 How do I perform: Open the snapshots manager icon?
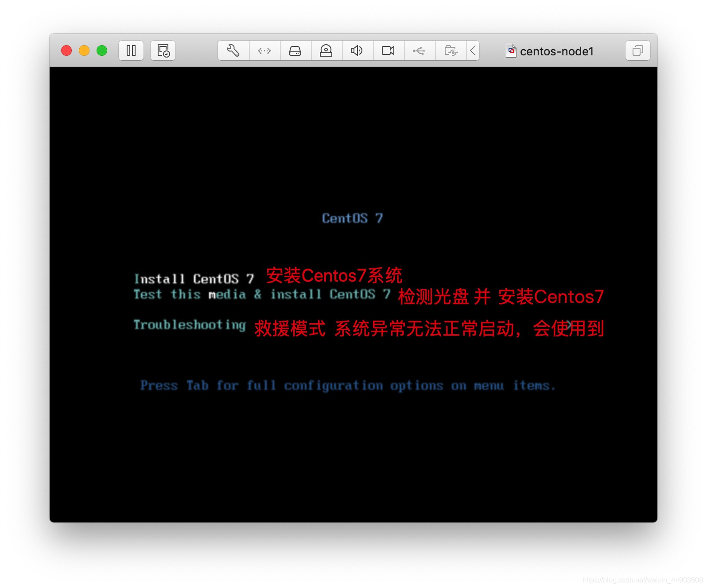click(163, 50)
